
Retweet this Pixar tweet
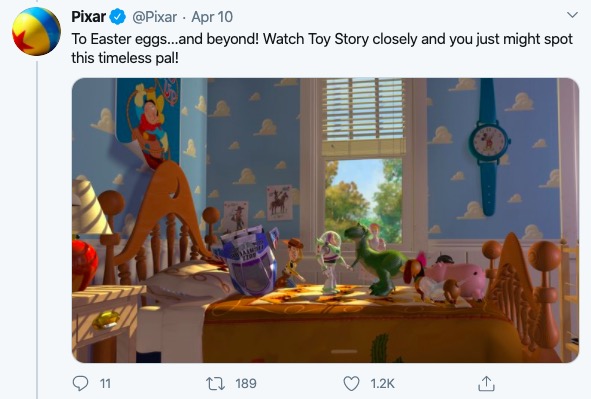click(215, 384)
